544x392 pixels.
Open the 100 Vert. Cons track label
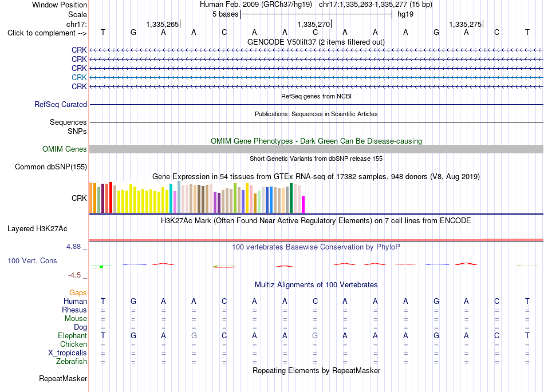click(32, 260)
